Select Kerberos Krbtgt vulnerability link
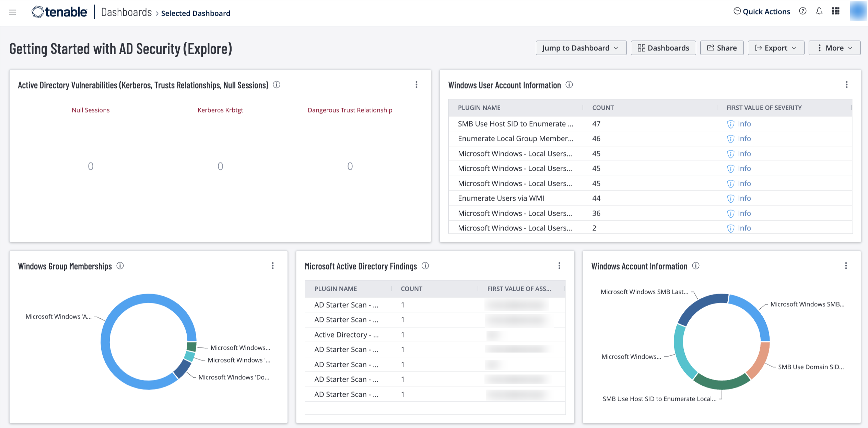The width and height of the screenshot is (868, 428). pyautogui.click(x=220, y=110)
